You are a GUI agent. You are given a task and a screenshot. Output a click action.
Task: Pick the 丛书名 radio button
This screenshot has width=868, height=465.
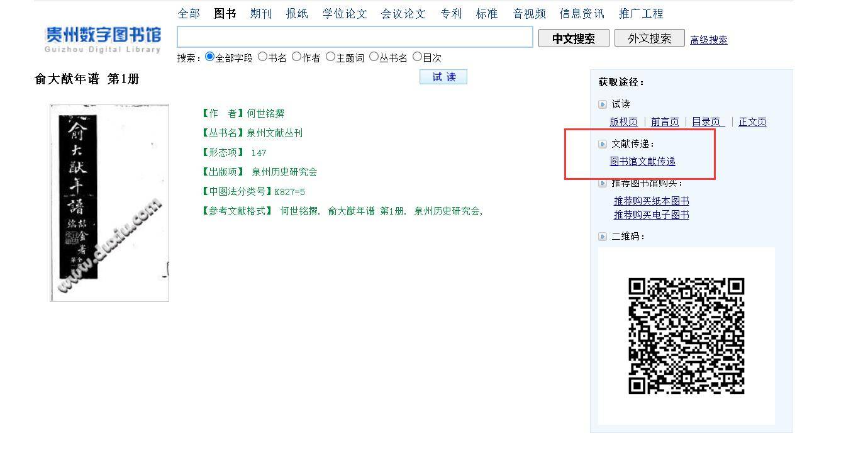[x=374, y=57]
